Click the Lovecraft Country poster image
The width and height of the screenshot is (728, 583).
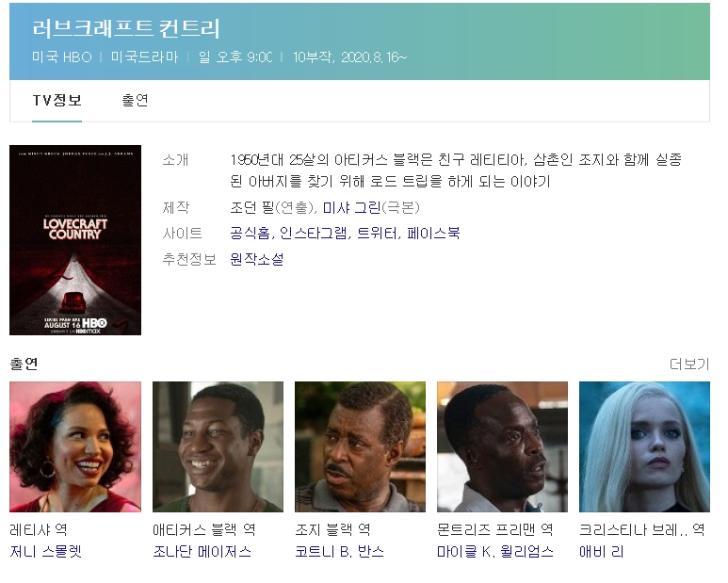pos(75,240)
